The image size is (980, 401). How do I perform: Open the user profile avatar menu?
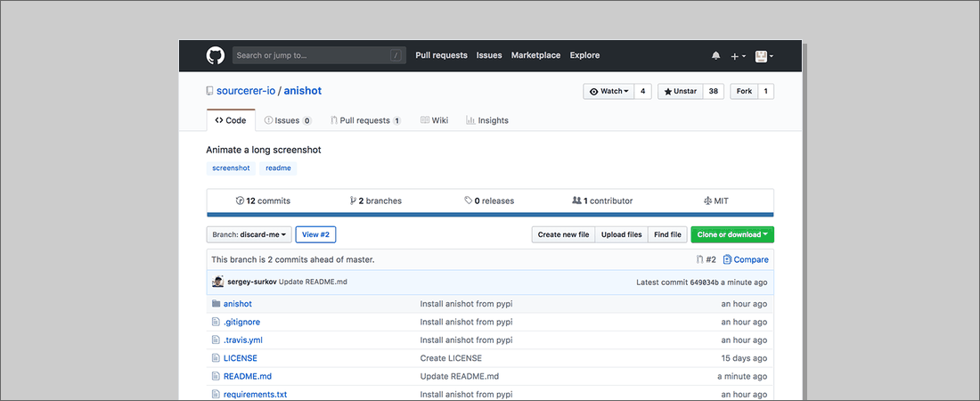tap(764, 55)
